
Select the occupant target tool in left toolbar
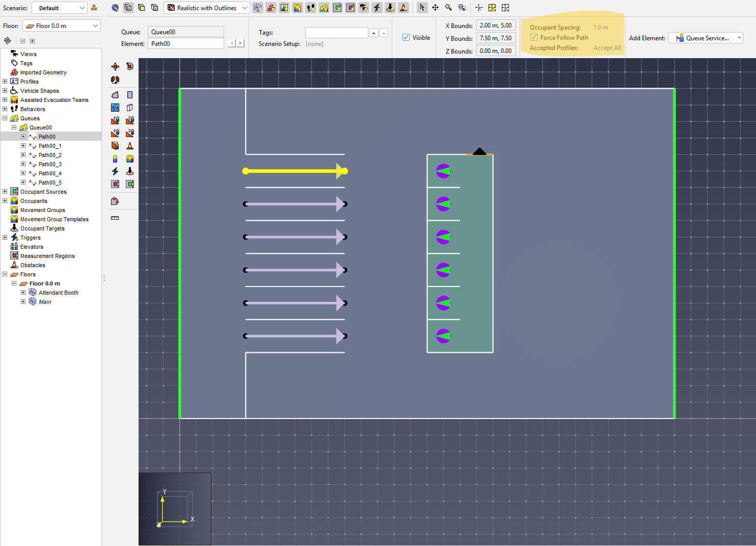point(130,171)
